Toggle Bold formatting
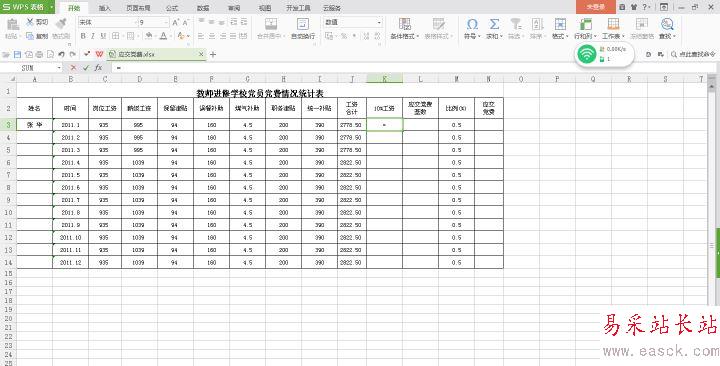This screenshot has width=720, height=366. coord(83,36)
